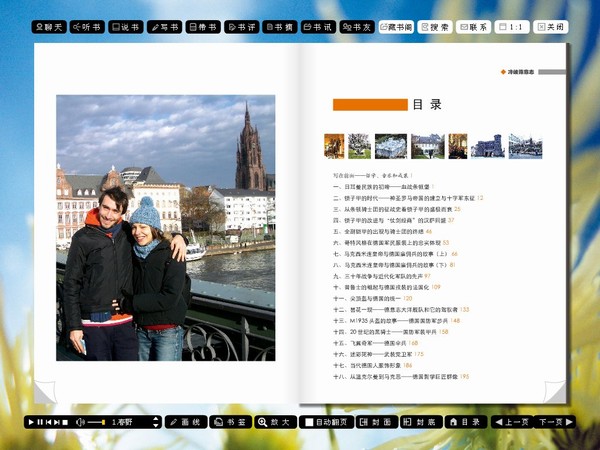
Task: Open chapter 十二 entry, page 133
Action: coord(401,310)
